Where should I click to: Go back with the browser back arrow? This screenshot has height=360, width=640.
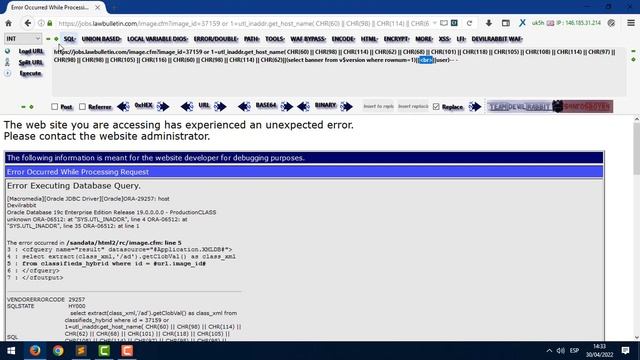coord(27,23)
